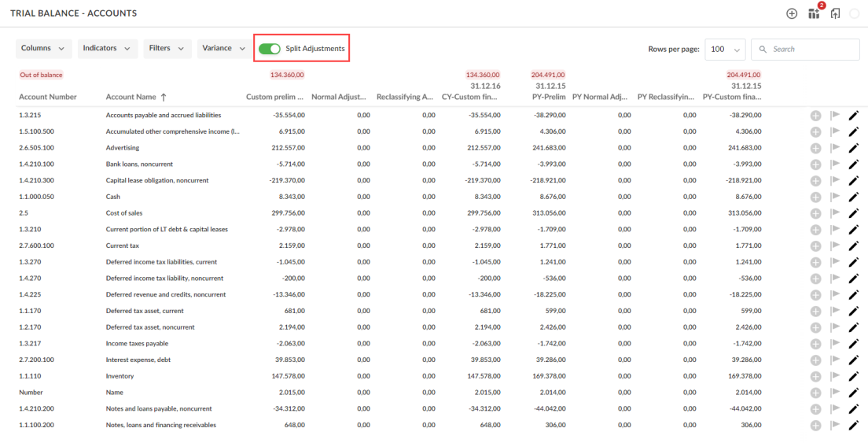Open the Filters menu

coord(167,49)
